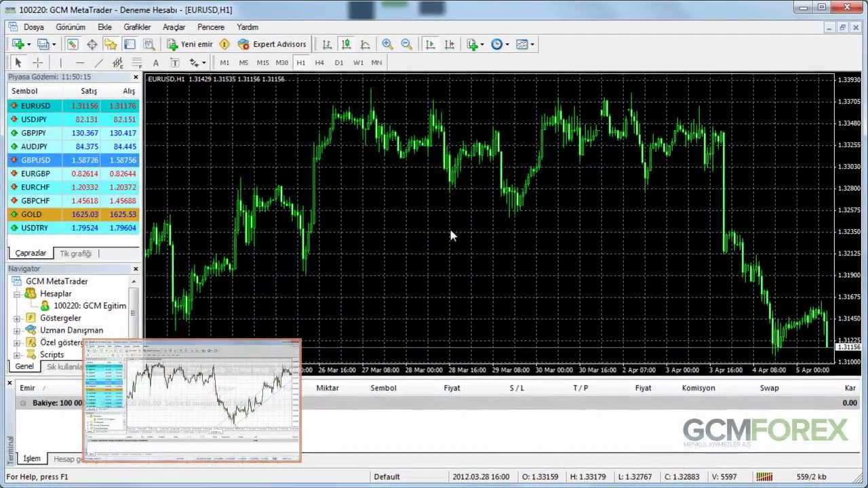
Task: Open the Dosya menu
Action: click(33, 27)
